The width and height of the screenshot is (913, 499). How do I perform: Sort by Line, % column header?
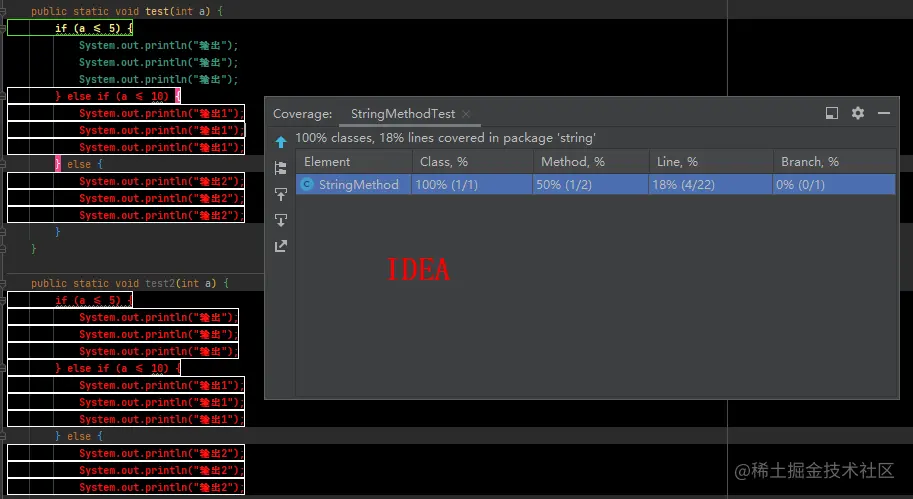click(x=711, y=161)
